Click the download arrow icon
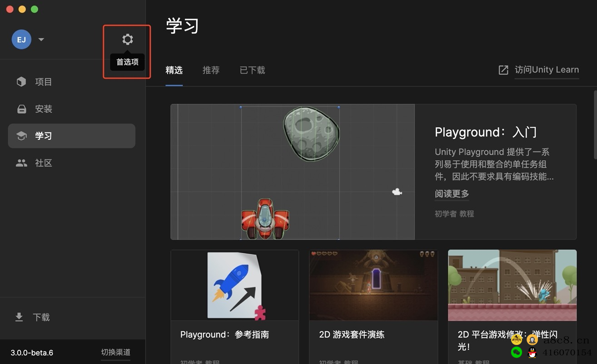The height and width of the screenshot is (364, 597). (x=19, y=317)
